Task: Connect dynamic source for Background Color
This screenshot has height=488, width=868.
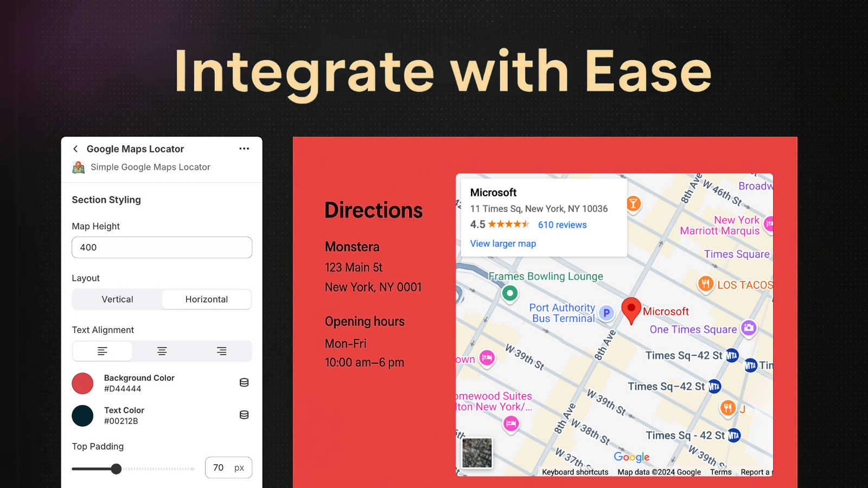Action: [x=244, y=383]
